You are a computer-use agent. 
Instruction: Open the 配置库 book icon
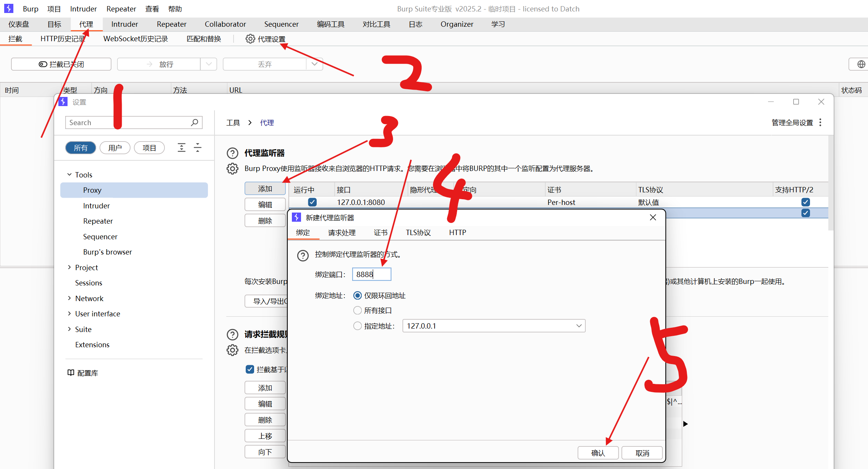pyautogui.click(x=71, y=373)
